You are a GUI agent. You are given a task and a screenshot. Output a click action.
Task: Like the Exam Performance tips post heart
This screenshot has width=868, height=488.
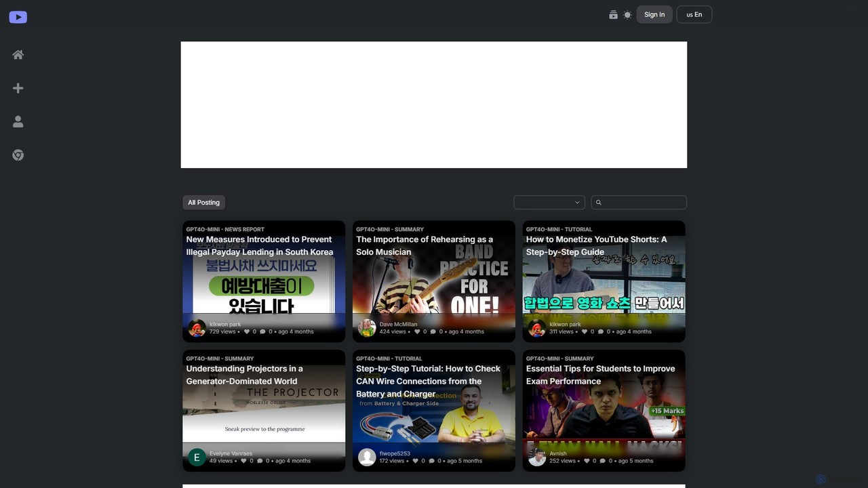pos(587,461)
